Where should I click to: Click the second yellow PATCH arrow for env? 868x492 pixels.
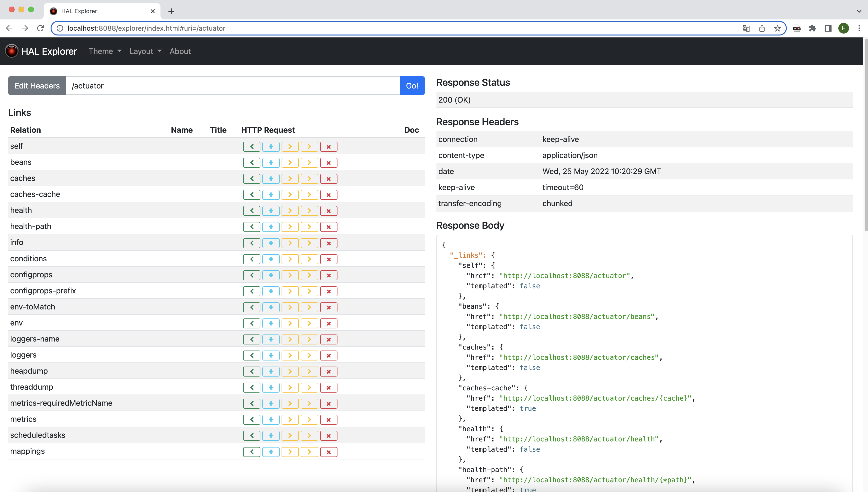(309, 323)
